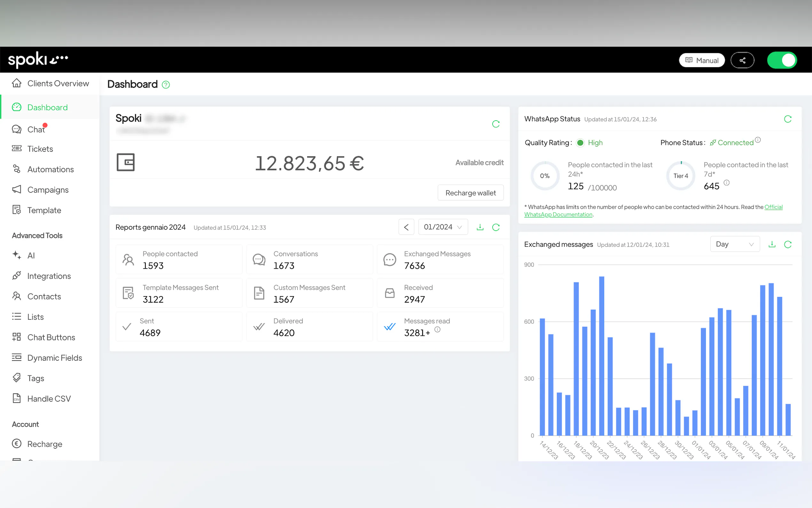
Task: Click the share icon in header
Action: pos(742,60)
